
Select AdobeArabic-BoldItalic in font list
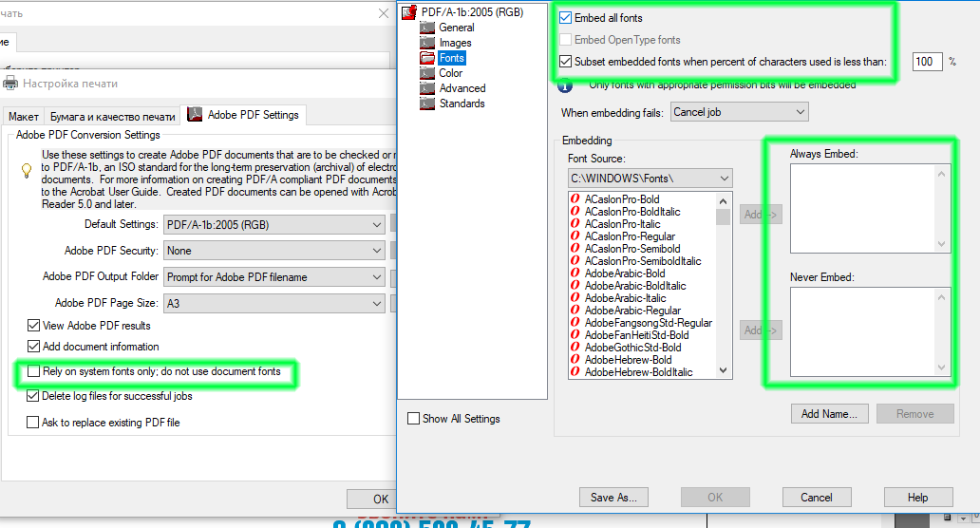point(635,286)
